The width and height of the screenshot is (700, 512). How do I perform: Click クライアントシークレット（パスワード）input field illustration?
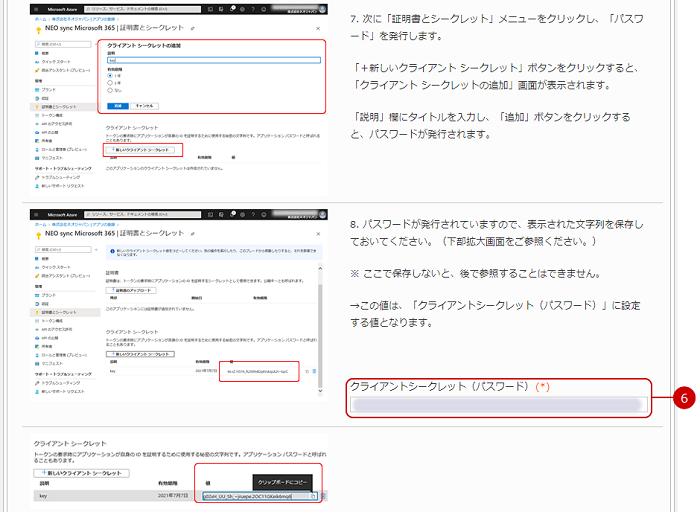point(499,404)
